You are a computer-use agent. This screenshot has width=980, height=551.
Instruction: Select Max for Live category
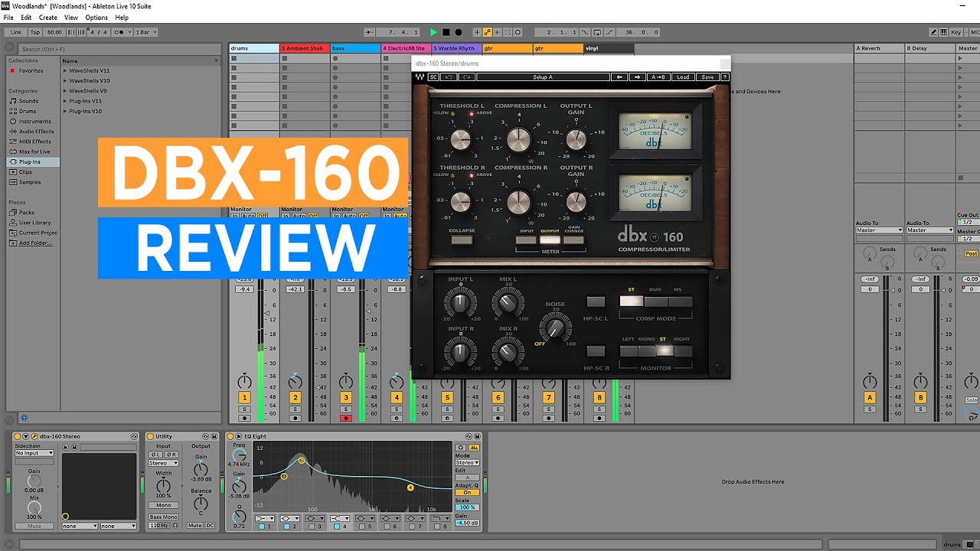(x=34, y=152)
